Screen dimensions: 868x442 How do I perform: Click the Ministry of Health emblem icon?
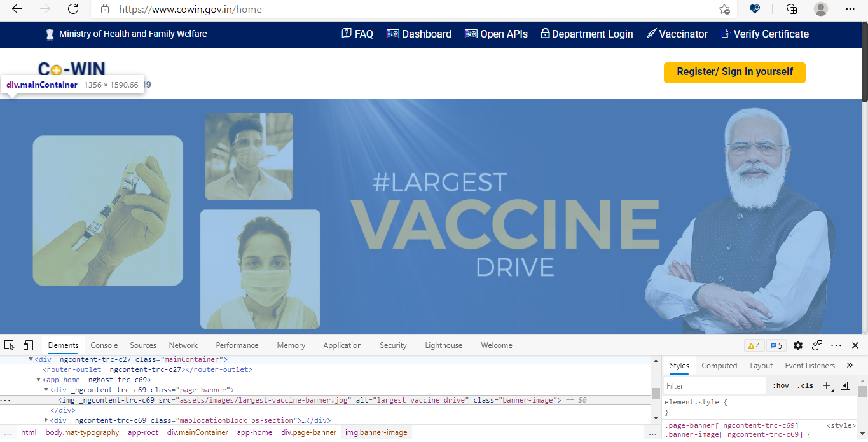(50, 34)
